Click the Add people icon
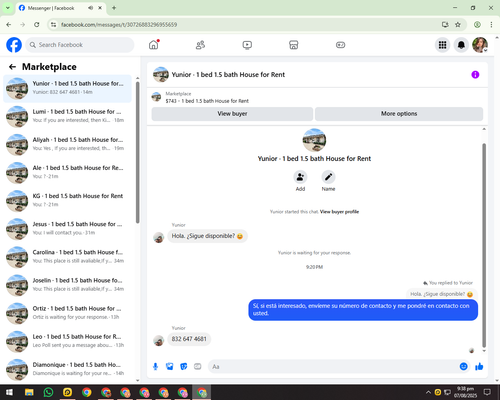 (300, 177)
